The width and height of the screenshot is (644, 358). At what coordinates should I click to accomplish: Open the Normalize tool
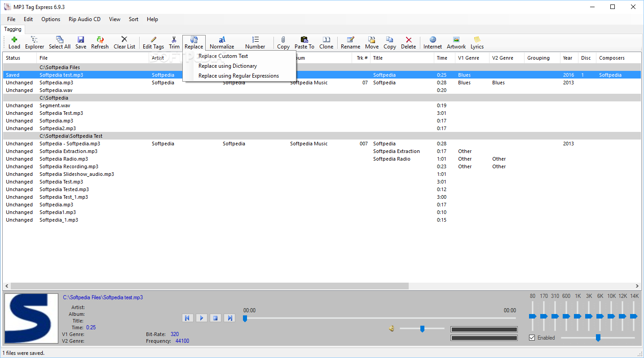pyautogui.click(x=222, y=43)
